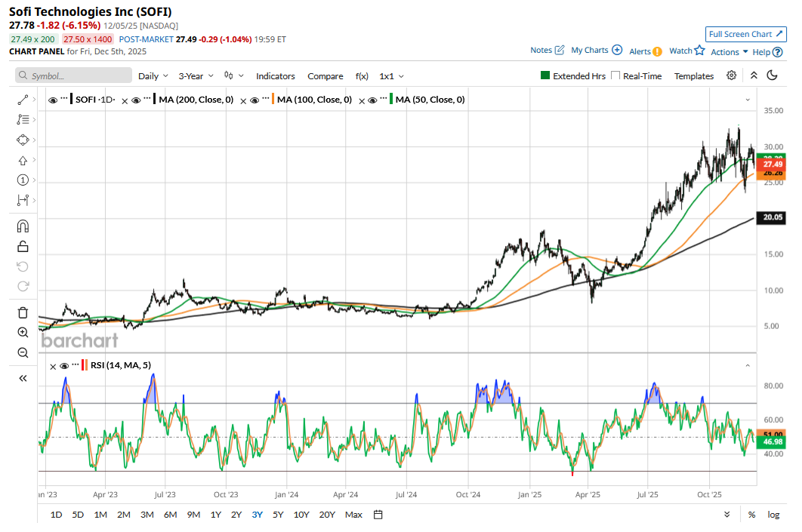Enable the Real-Time checkbox
This screenshot has height=532, width=802.
[x=615, y=75]
